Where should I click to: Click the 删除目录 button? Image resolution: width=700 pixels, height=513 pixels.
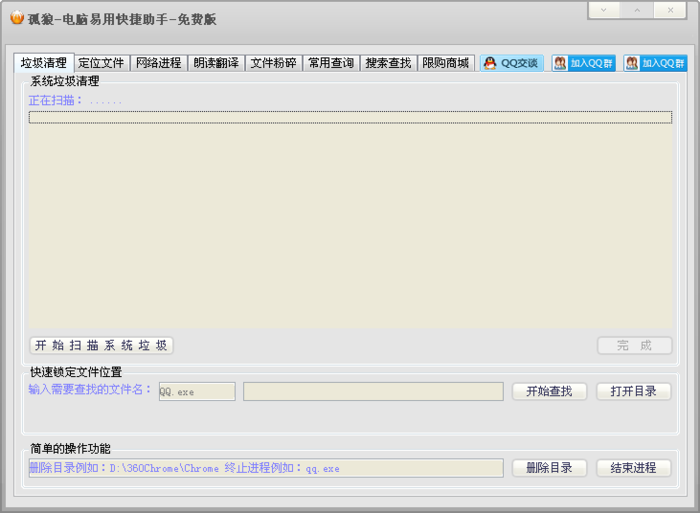coord(549,468)
